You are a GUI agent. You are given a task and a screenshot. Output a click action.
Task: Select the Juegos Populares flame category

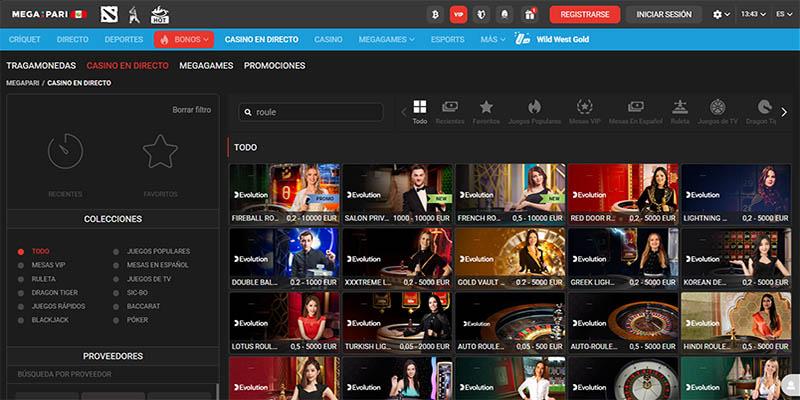(534, 112)
